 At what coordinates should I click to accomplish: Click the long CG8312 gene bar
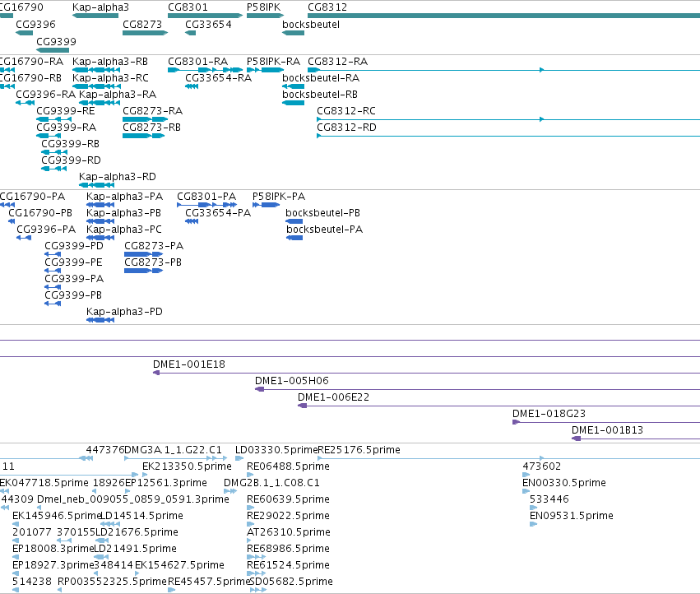(x=503, y=16)
